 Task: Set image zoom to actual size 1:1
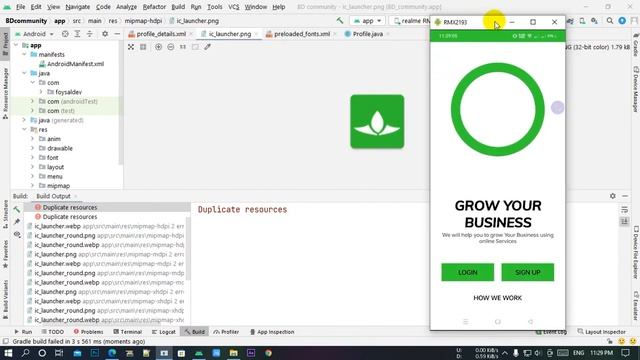click(x=182, y=47)
